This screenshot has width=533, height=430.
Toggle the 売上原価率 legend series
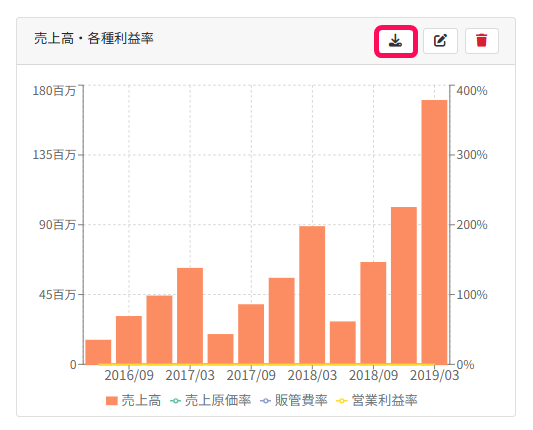pyautogui.click(x=210, y=400)
